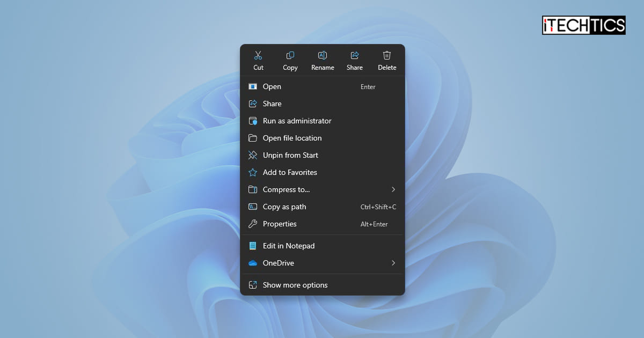Open Show more options
This screenshot has height=338, width=644.
tap(295, 285)
